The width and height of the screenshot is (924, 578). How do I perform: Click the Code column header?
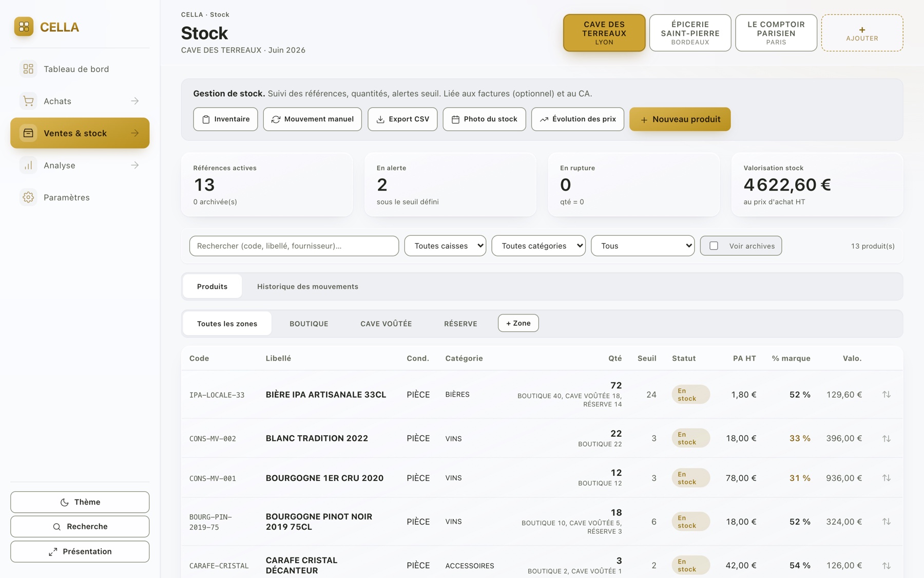click(199, 358)
